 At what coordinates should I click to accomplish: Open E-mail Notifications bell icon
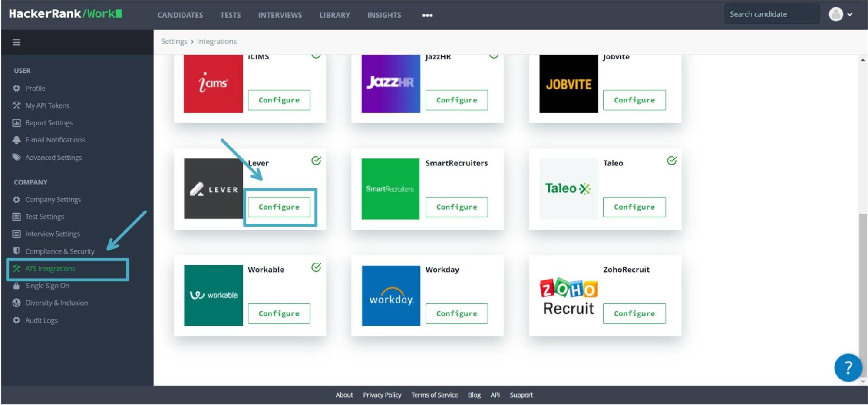tap(17, 139)
